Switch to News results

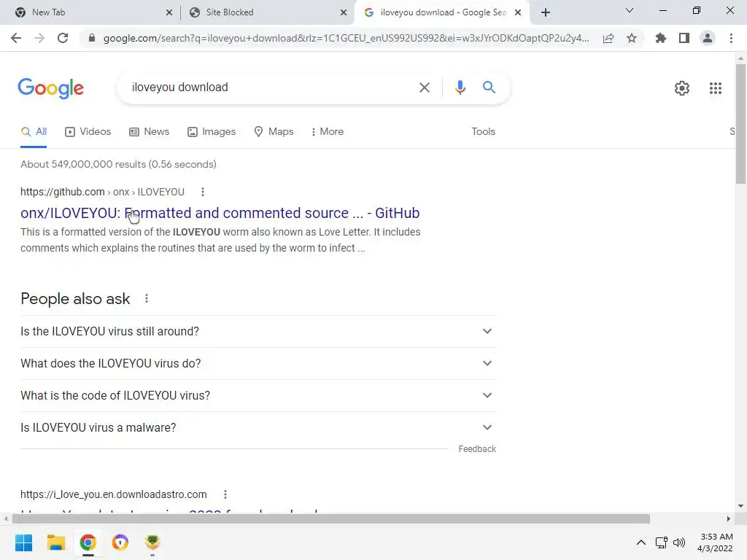point(149,131)
